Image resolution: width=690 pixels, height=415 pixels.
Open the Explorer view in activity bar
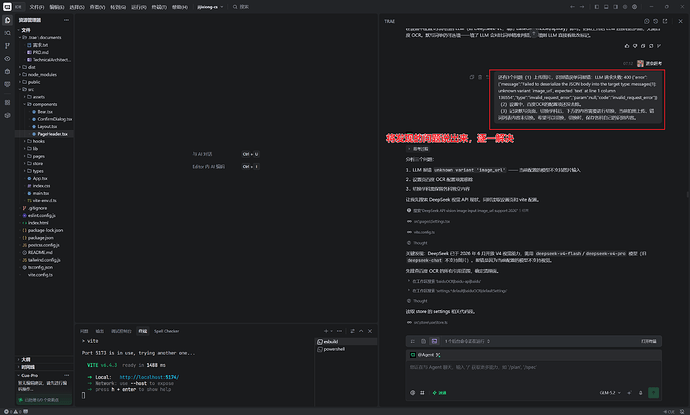click(7, 20)
